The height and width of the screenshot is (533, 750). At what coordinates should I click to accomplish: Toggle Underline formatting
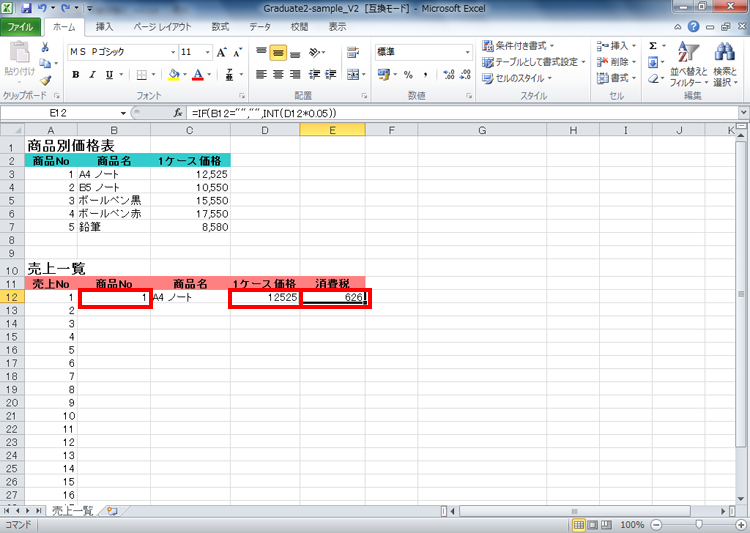(110, 75)
